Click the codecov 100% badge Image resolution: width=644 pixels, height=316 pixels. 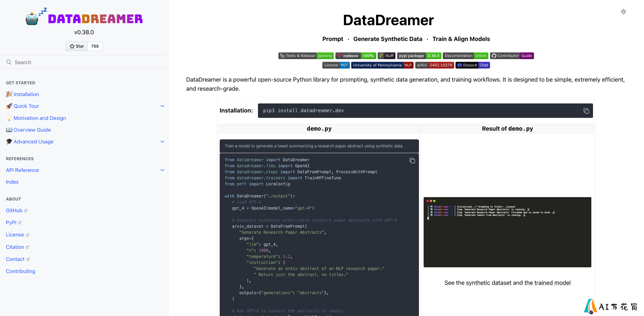pos(356,56)
